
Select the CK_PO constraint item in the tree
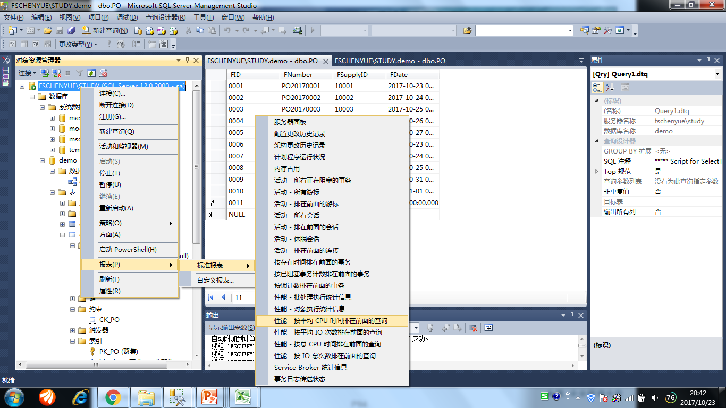coord(110,320)
